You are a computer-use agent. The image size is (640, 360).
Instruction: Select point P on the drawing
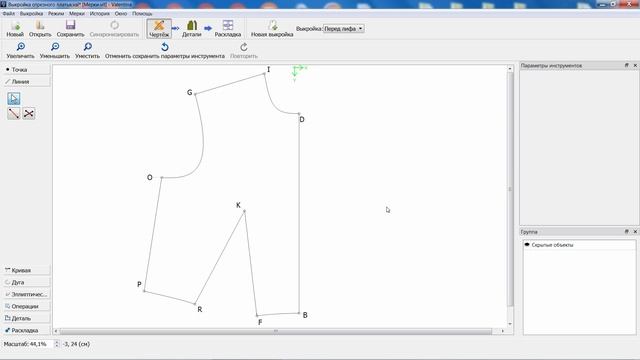point(144,291)
